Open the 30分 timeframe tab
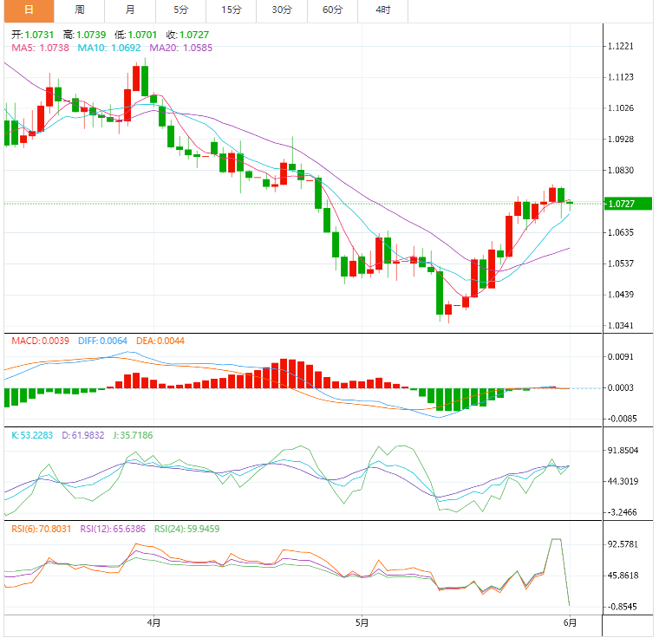 tap(282, 10)
